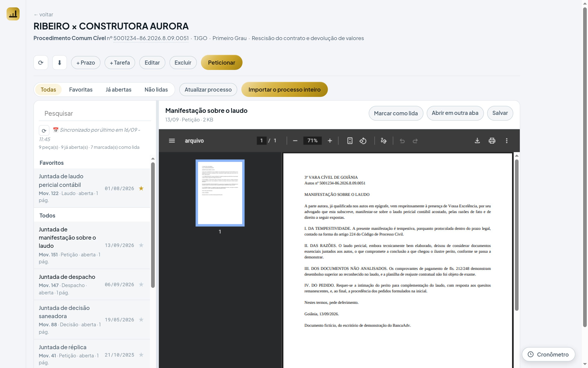This screenshot has height=368, width=588.
Task: Star the Juntada de despacho item
Action: (141, 285)
